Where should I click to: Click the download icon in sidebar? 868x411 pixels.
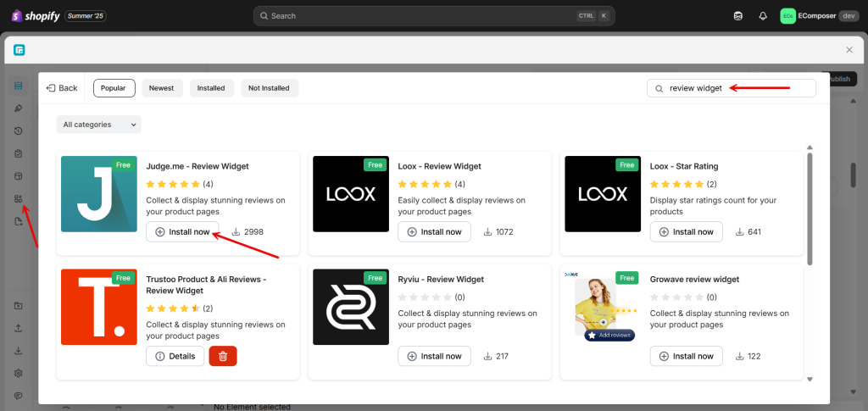coord(19,351)
